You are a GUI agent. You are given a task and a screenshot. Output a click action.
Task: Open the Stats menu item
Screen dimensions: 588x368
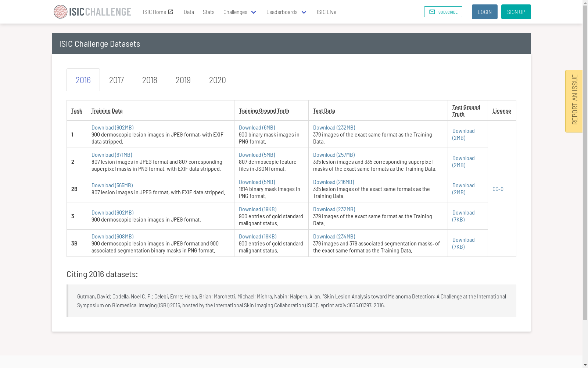209,12
